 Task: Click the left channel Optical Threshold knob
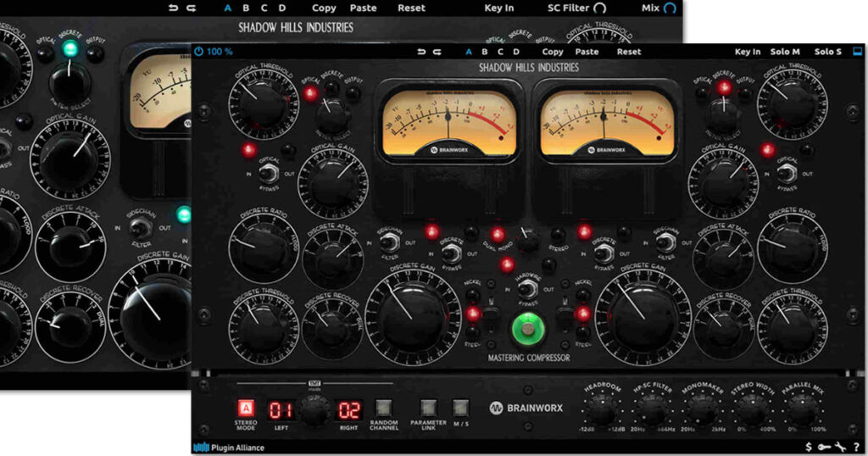coord(264,105)
